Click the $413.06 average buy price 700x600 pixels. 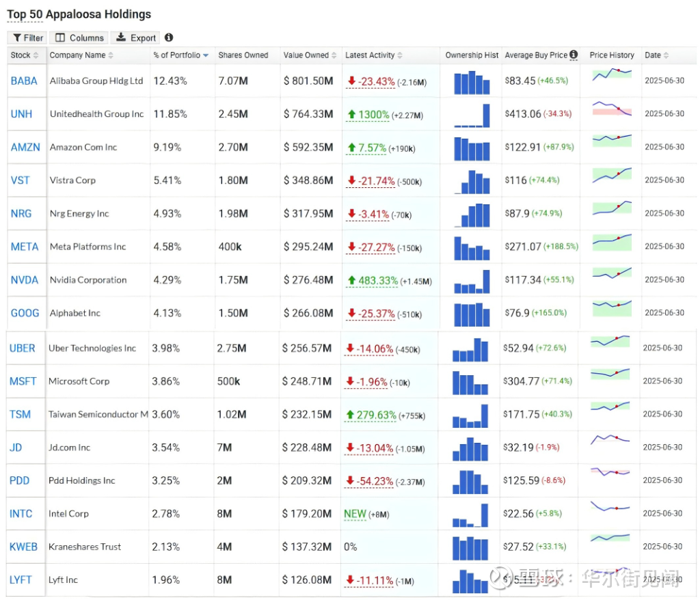pyautogui.click(x=523, y=114)
